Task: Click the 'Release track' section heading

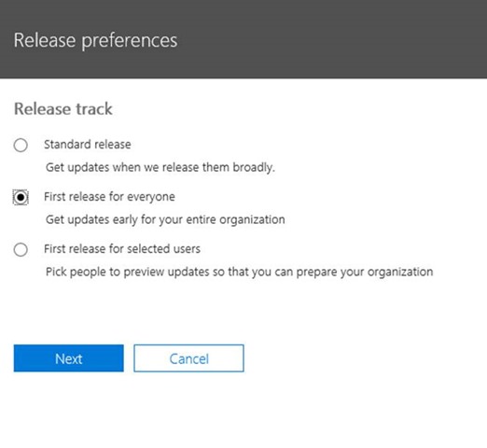Action: [x=63, y=109]
